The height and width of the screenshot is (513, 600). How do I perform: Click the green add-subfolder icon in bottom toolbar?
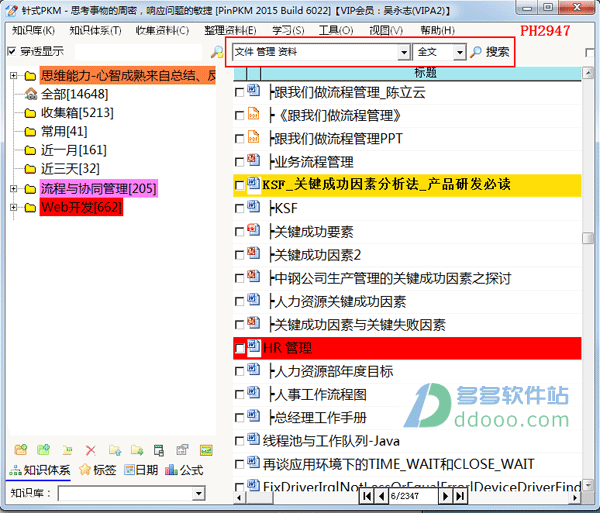click(x=44, y=450)
